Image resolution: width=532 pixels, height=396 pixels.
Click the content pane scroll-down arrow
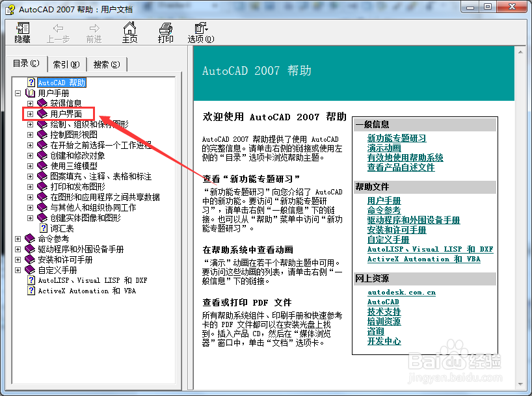[520, 384]
